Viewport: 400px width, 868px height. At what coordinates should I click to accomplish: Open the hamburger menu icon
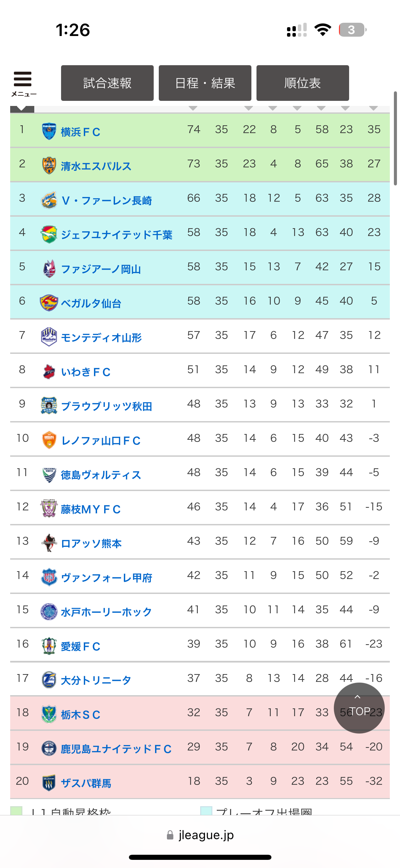click(x=23, y=83)
